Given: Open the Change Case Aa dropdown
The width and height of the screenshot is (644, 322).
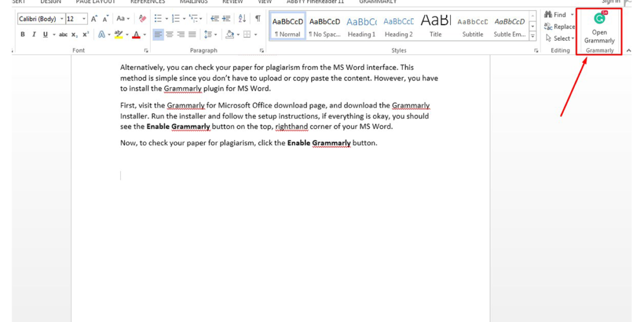Looking at the screenshot, I should coord(123,18).
